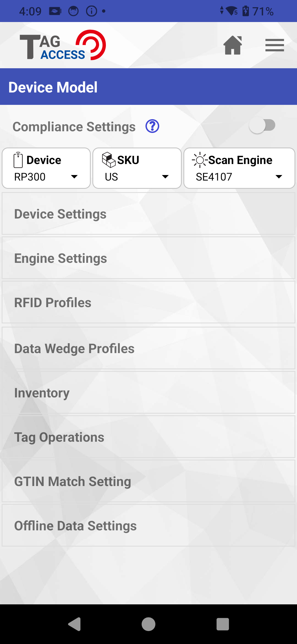
Task: Open the hamburger menu
Action: [274, 45]
